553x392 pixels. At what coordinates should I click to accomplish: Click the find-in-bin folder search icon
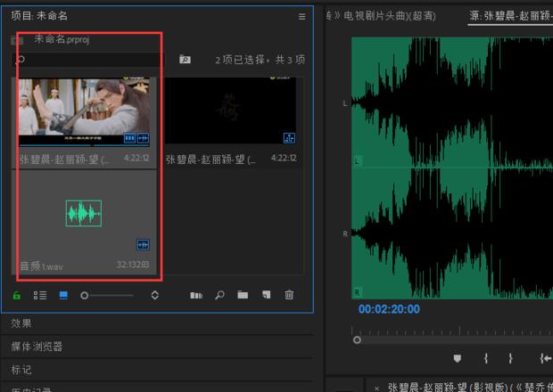185,60
